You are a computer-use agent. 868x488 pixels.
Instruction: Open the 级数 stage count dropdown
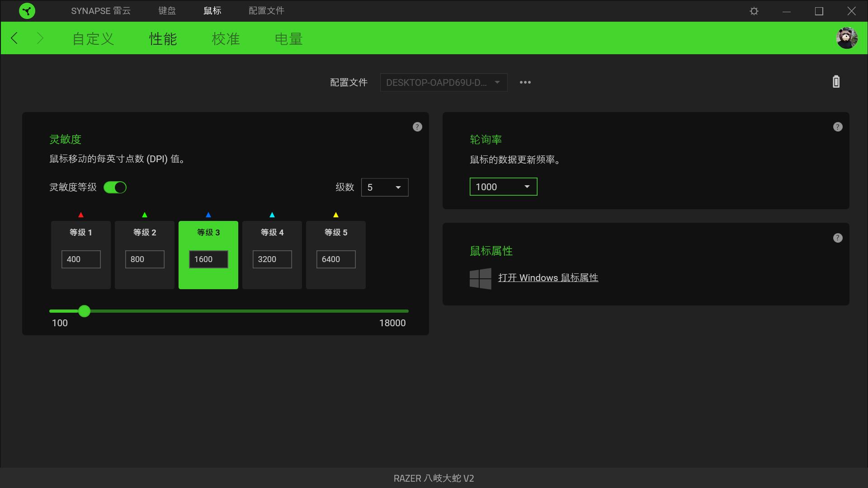pyautogui.click(x=384, y=187)
